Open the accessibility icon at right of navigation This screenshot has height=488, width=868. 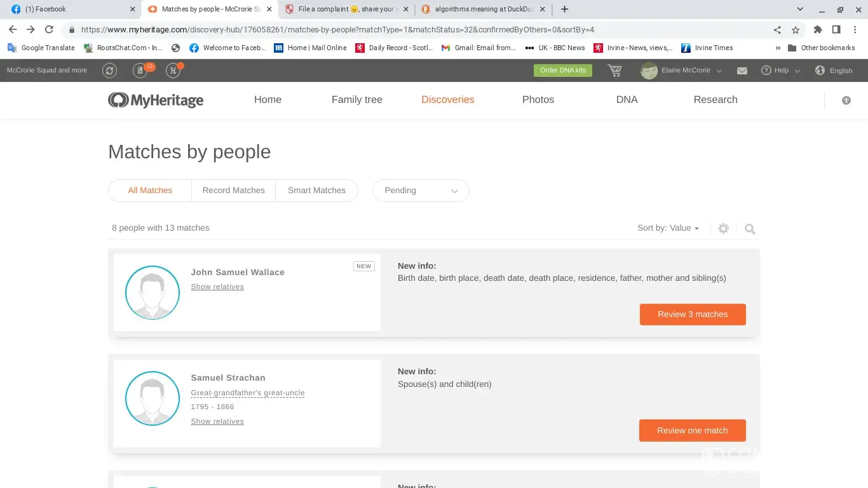pos(846,100)
